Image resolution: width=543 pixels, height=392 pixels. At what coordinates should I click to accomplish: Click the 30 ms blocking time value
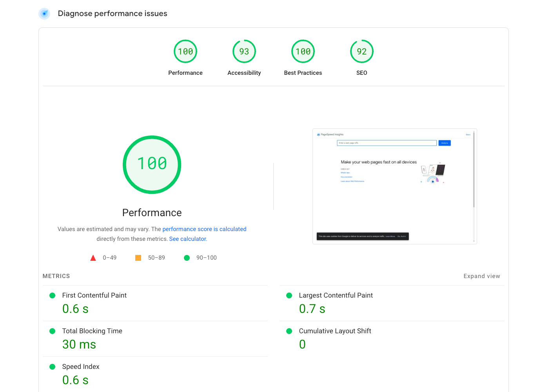tap(79, 345)
